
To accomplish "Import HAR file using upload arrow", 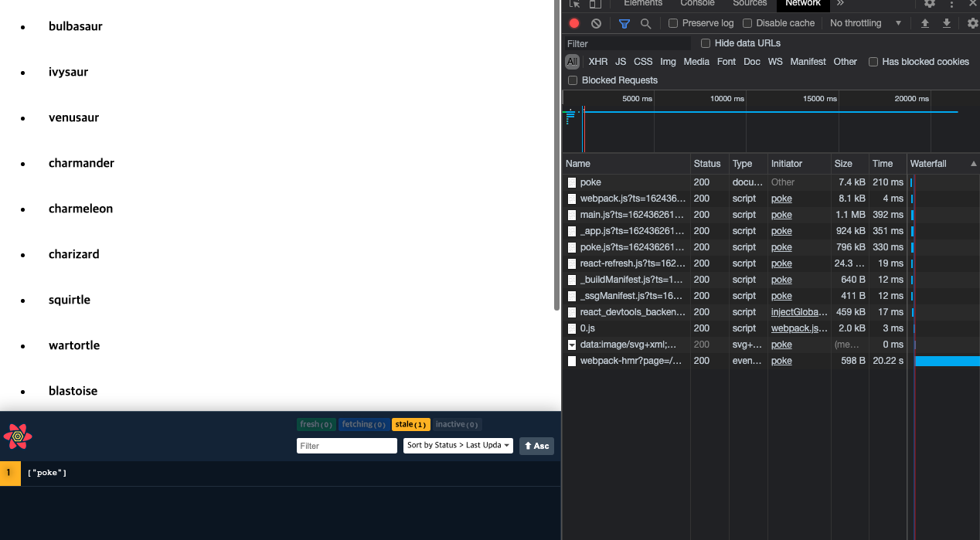I will click(x=924, y=23).
